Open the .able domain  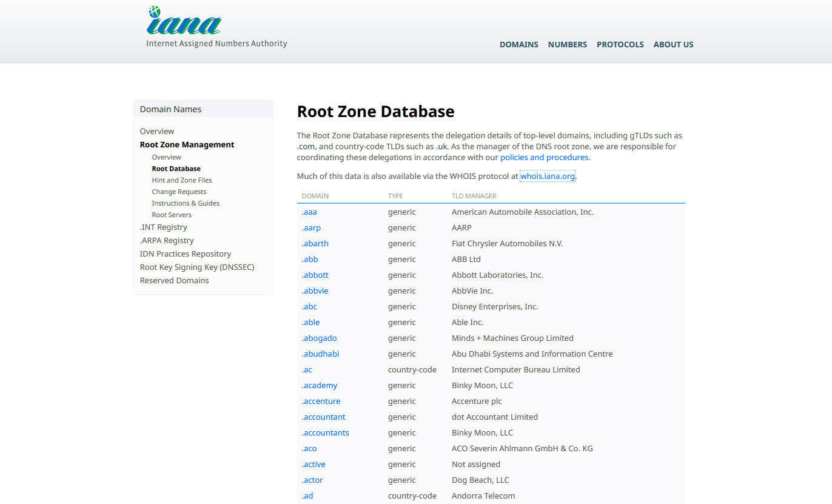pos(311,322)
